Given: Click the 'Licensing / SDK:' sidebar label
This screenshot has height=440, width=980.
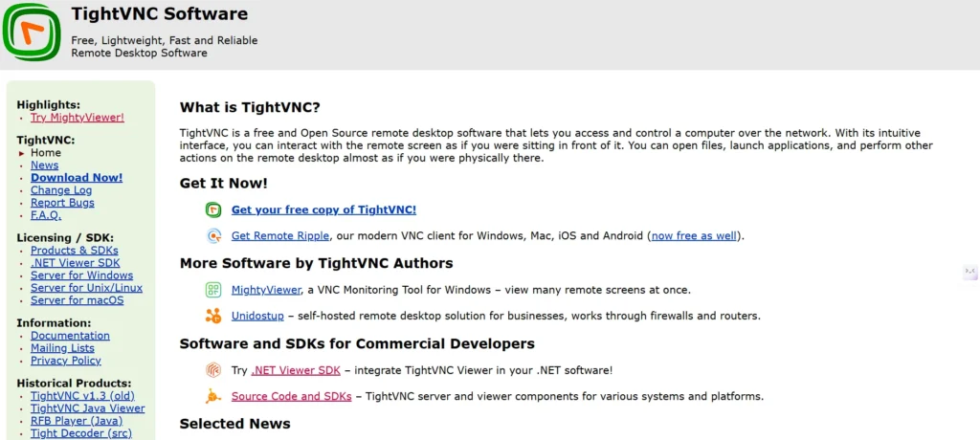Looking at the screenshot, I should point(66,237).
